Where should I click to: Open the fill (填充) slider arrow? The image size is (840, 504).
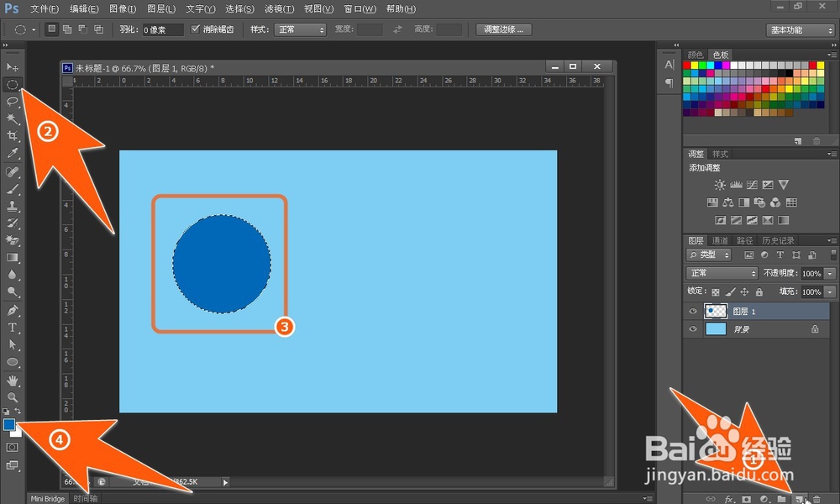coord(830,292)
